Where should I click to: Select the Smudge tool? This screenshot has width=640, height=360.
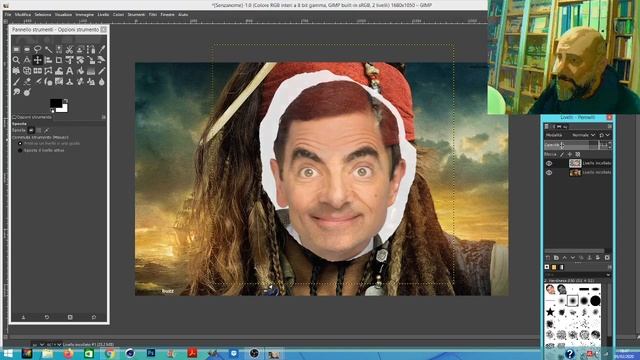point(16,92)
